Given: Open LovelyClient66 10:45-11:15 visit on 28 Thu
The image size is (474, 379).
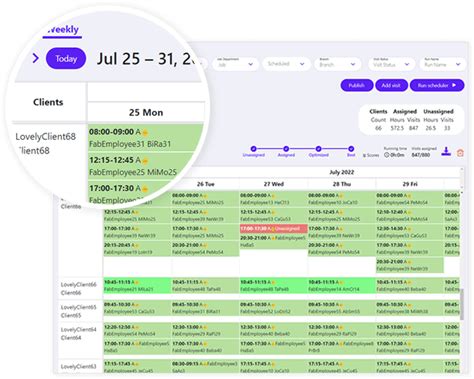Looking at the screenshot, I should point(342,286).
